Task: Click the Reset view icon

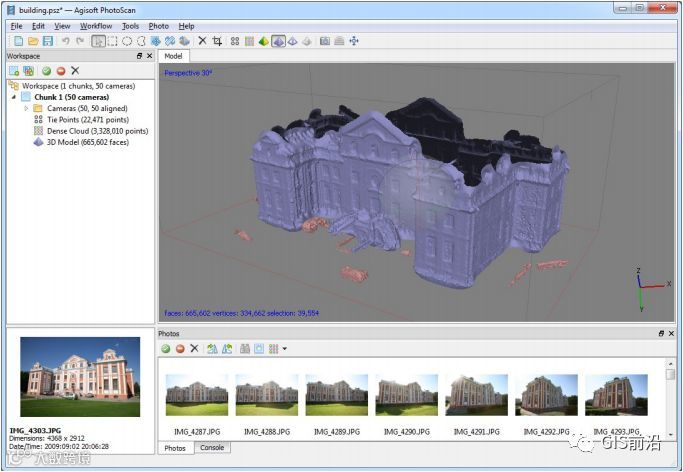Action: (x=354, y=41)
